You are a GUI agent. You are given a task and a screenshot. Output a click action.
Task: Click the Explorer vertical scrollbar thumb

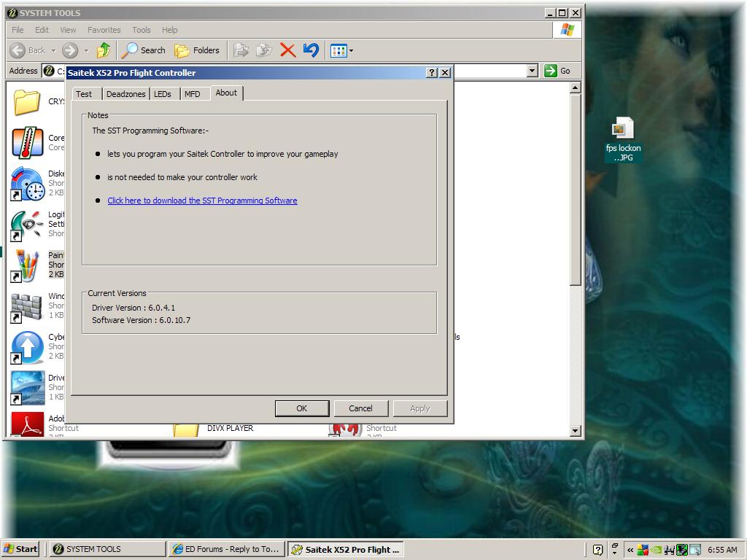pos(576,190)
